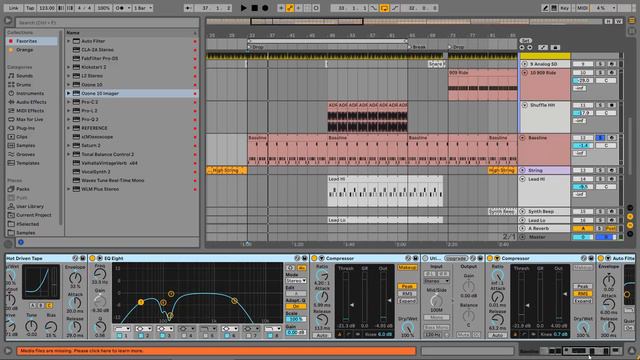Open the EQ Eight Stereo mode dropdown

click(x=296, y=281)
